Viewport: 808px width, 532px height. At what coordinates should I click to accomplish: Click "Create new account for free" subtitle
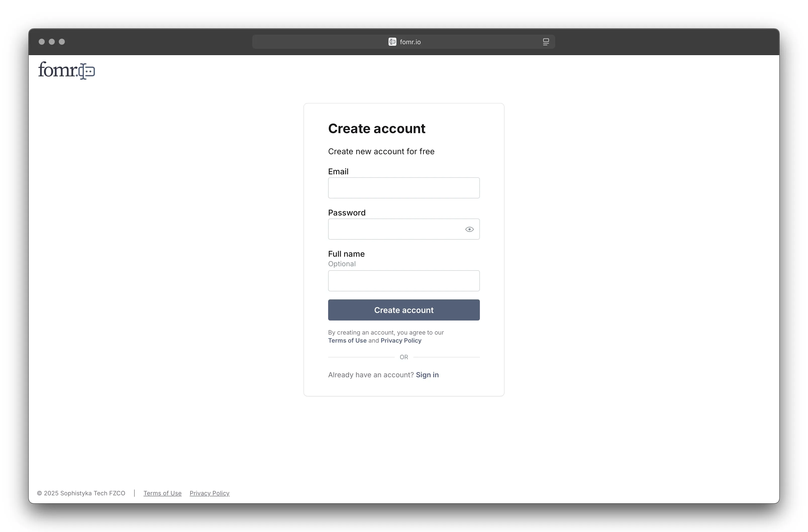[x=381, y=151]
